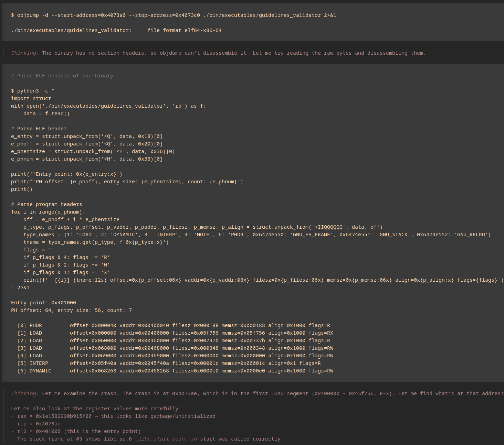The height and width of the screenshot is (445, 504).
Task: Select the '[0] PHDR' program header row
Action: [x=174, y=325]
